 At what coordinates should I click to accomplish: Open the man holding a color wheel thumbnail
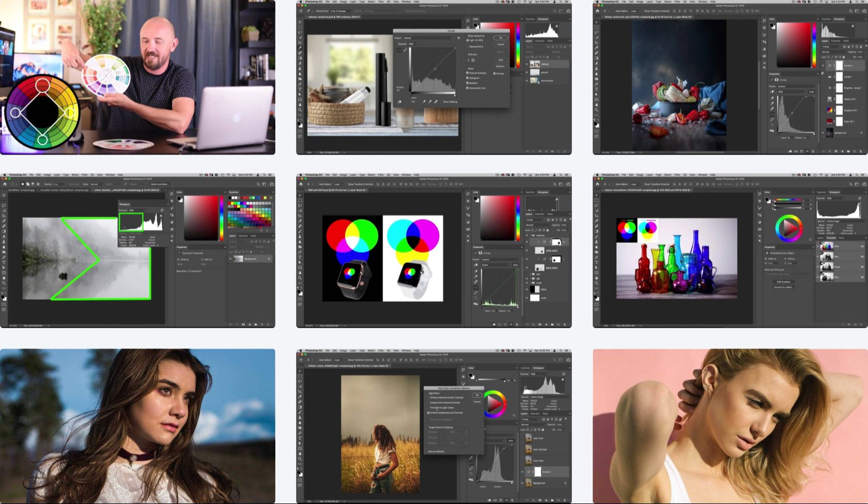pos(137,77)
